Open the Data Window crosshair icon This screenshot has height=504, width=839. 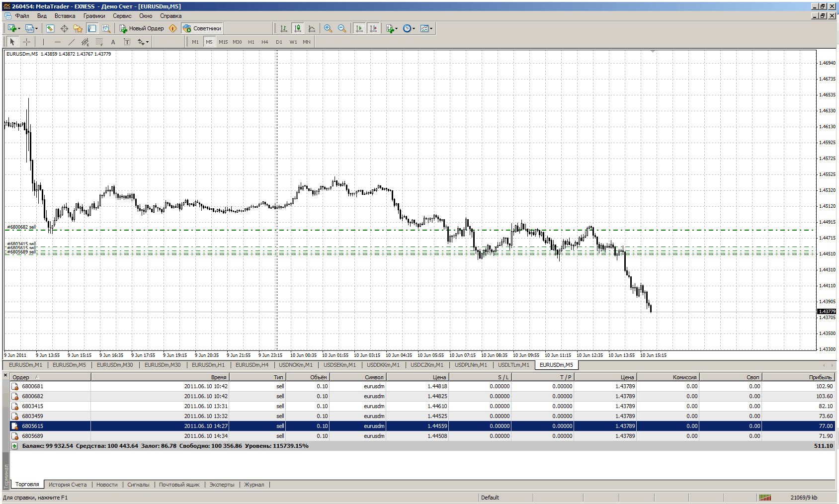point(64,28)
